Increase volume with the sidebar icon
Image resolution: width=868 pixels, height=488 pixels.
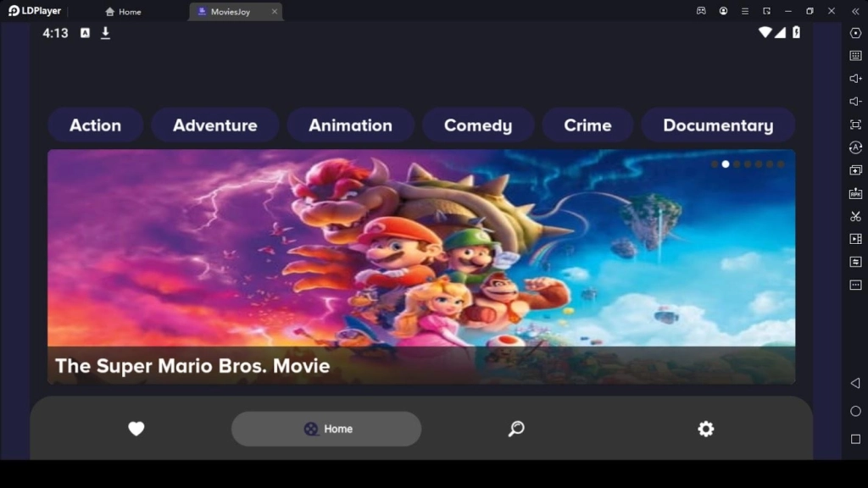(x=855, y=79)
